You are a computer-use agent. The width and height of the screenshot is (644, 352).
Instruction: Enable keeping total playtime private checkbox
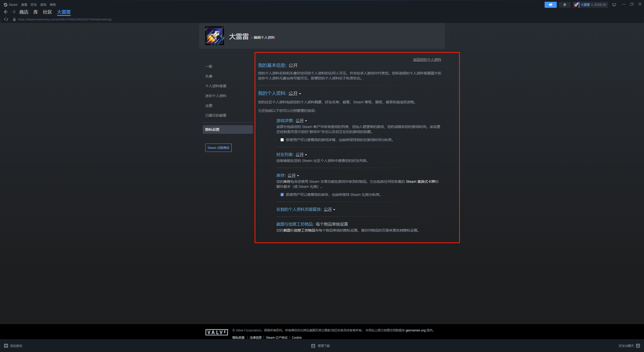[x=282, y=140]
